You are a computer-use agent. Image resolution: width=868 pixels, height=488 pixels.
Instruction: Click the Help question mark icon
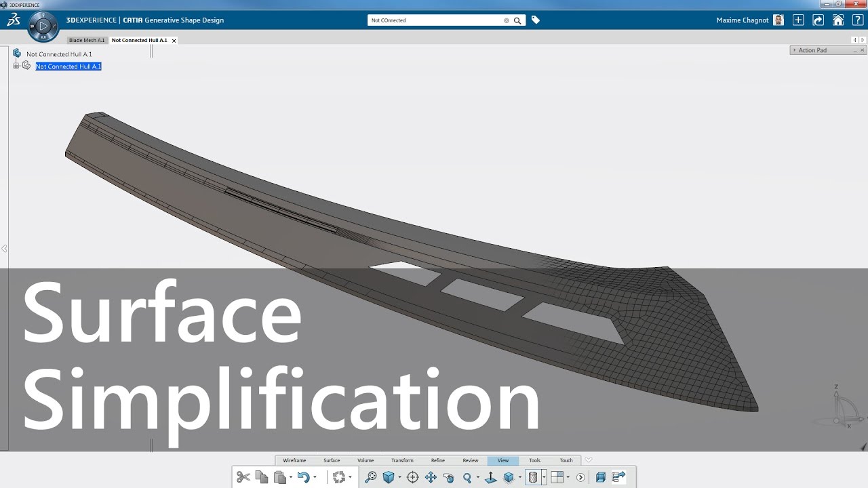(x=857, y=20)
